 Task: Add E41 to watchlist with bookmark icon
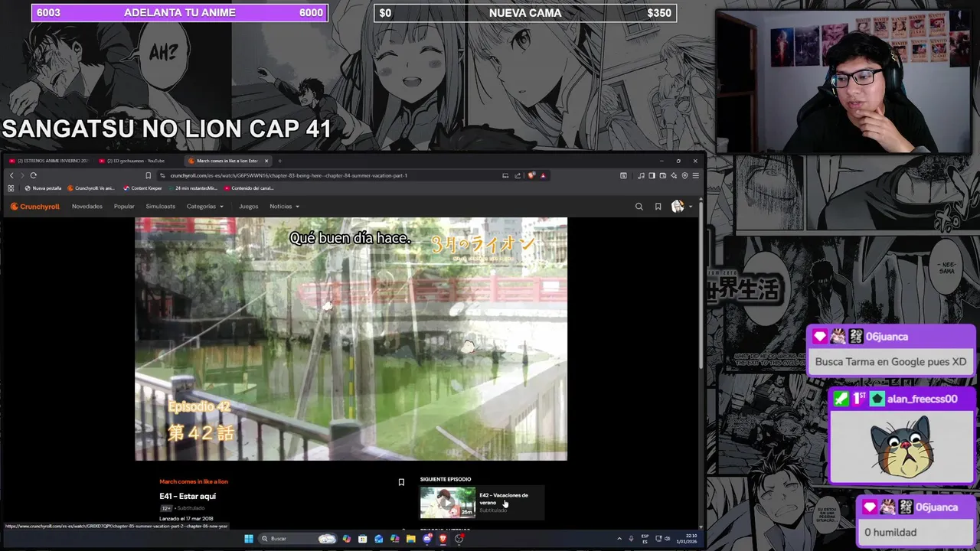pyautogui.click(x=401, y=482)
